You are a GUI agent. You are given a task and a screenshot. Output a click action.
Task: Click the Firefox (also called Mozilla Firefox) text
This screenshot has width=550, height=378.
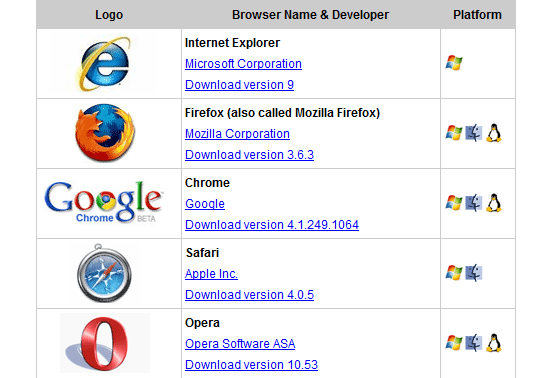(x=282, y=113)
